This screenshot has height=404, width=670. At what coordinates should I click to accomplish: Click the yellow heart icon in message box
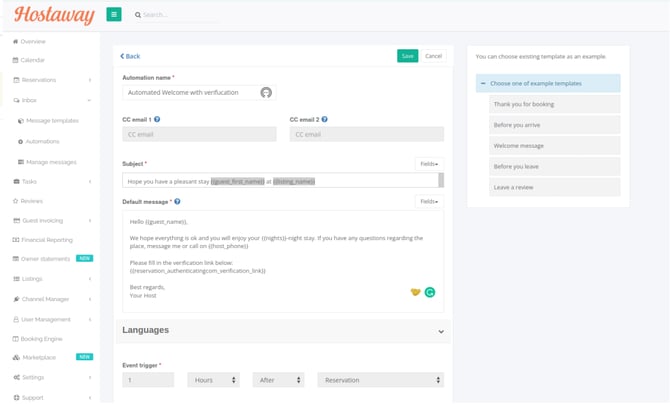(x=415, y=292)
